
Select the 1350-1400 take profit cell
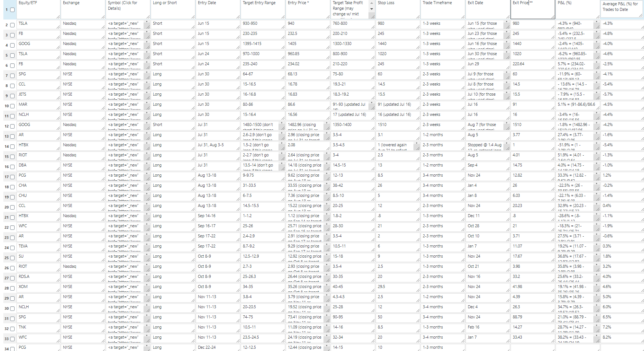353,126
